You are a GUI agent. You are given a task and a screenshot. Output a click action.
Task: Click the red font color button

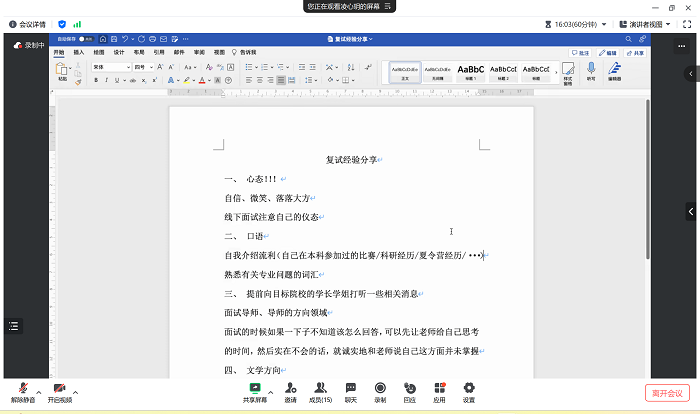pos(202,80)
